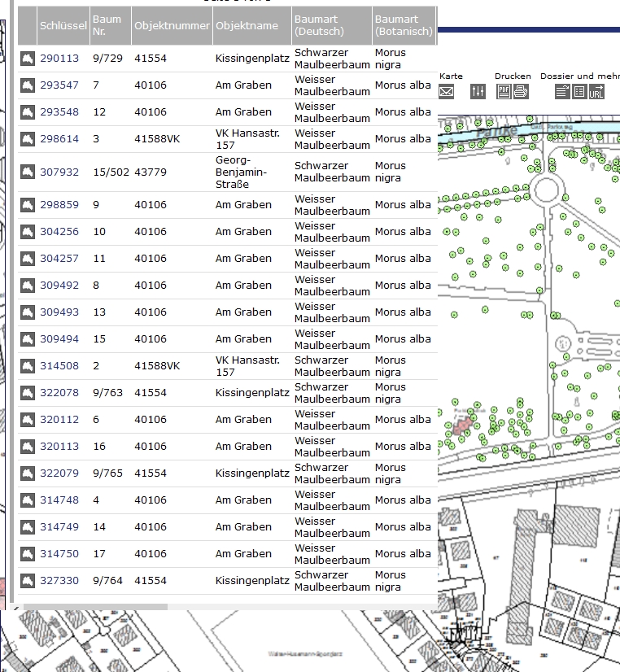Open the dossier list icon

579,91
